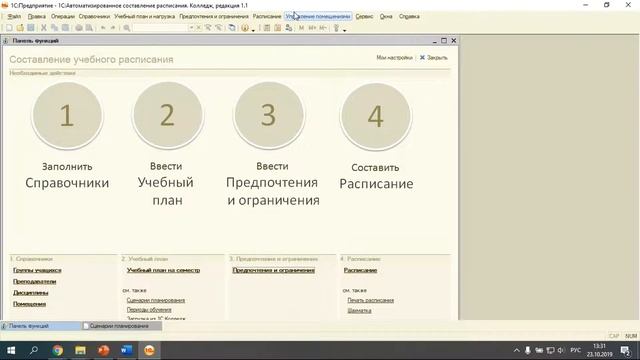
Task: Open the Дисциплины link
Action: pyautogui.click(x=31, y=293)
